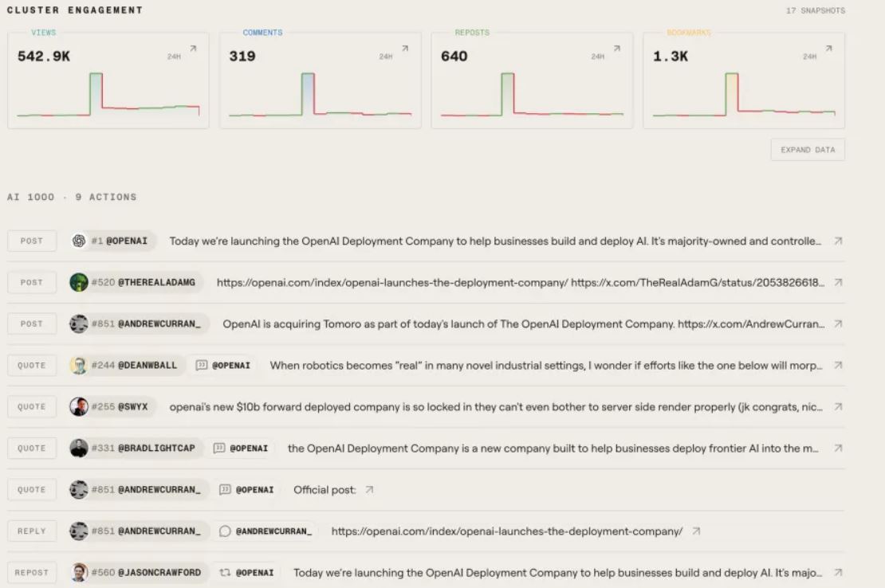Viewport: 885px width, 588px height.
Task: Open the Views card expand arrow
Action: [x=193, y=49]
